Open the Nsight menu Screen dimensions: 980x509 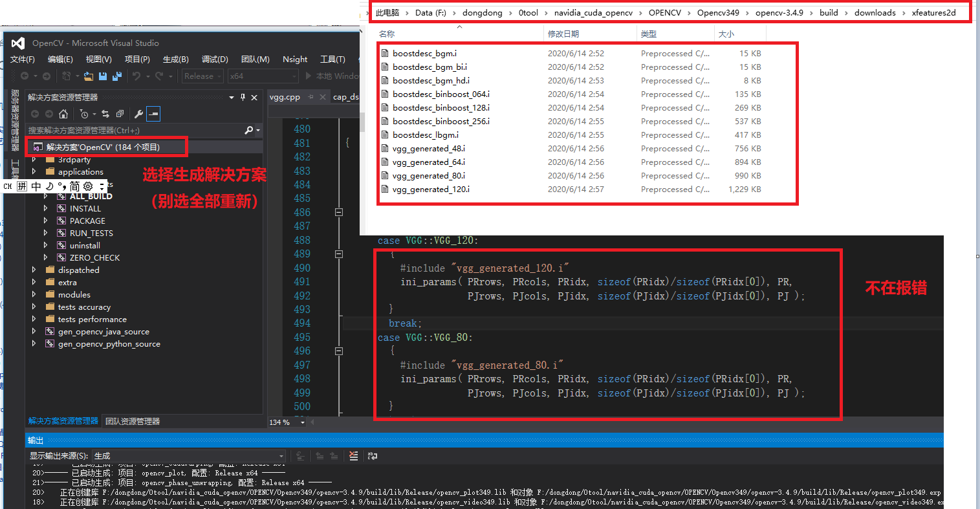[x=295, y=60]
